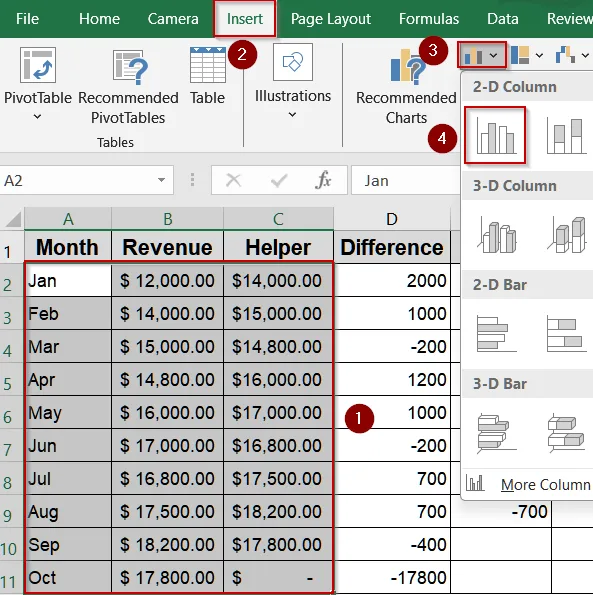593x595 pixels.
Task: Open Recommended Charts
Action: point(406,87)
